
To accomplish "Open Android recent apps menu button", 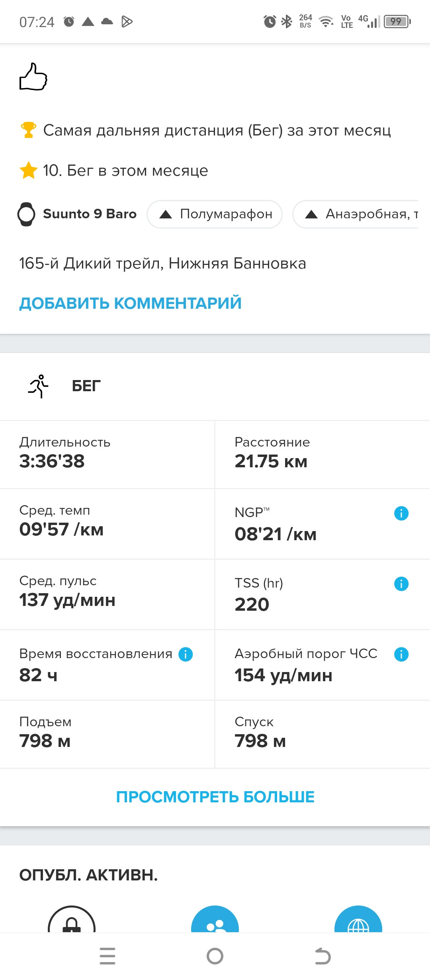I will pos(107,956).
